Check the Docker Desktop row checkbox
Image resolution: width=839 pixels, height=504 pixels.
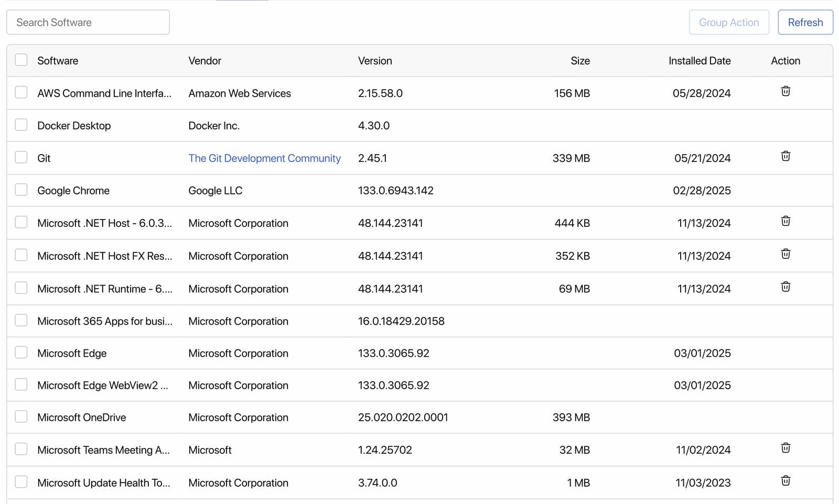click(21, 125)
